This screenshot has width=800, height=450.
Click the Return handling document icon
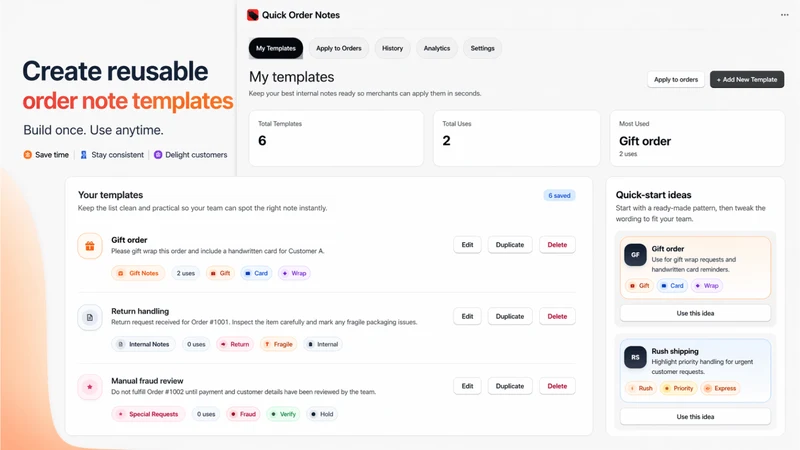click(x=90, y=317)
